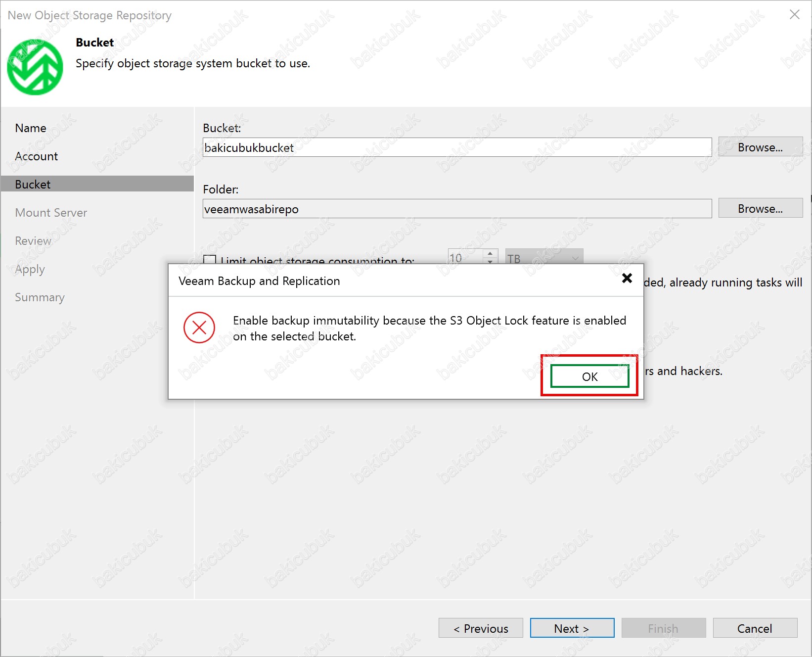Increase the storage limit with the up arrow
Screen dimensions: 812x657
pyautogui.click(x=490, y=253)
